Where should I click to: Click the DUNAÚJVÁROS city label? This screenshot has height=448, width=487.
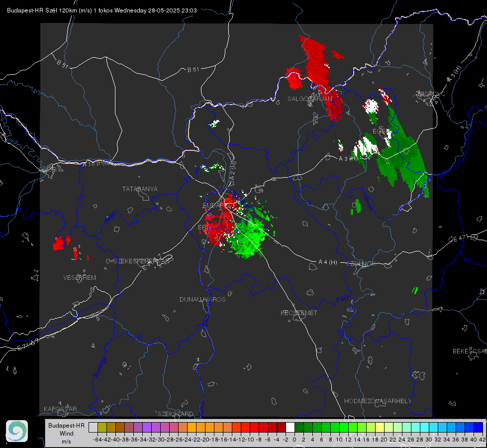[202, 299]
